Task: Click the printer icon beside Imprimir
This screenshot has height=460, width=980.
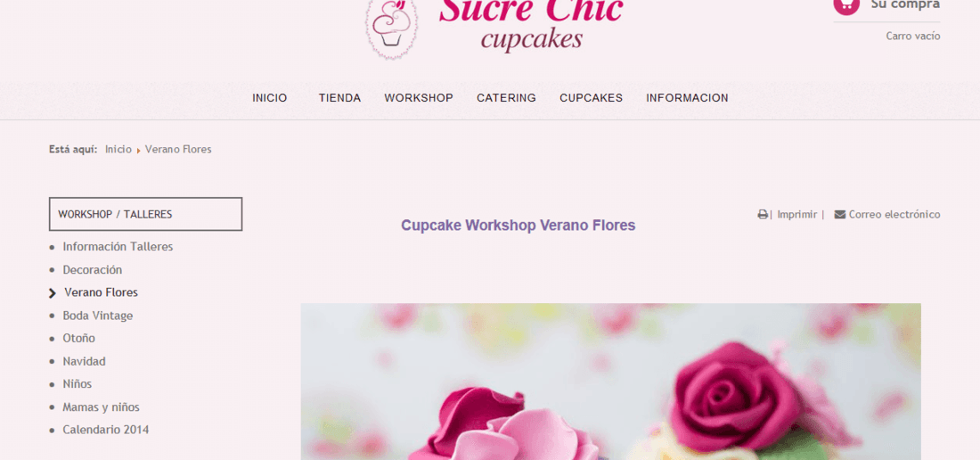Action: click(763, 214)
